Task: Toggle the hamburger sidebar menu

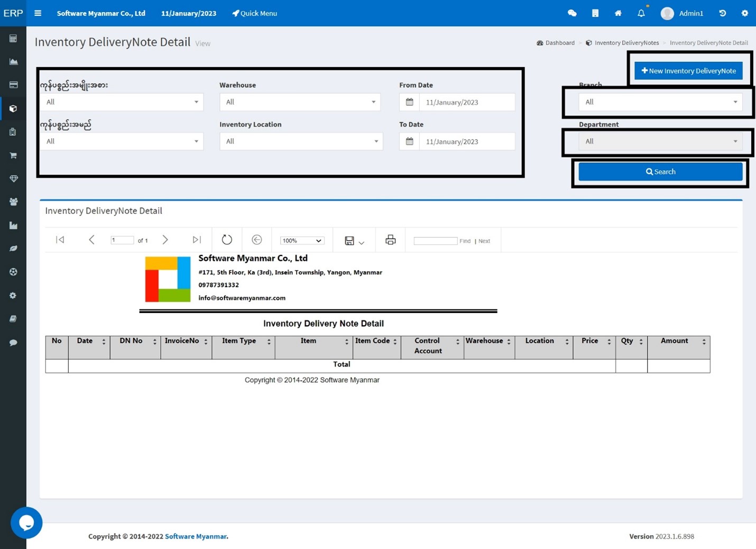Action: pyautogui.click(x=38, y=13)
